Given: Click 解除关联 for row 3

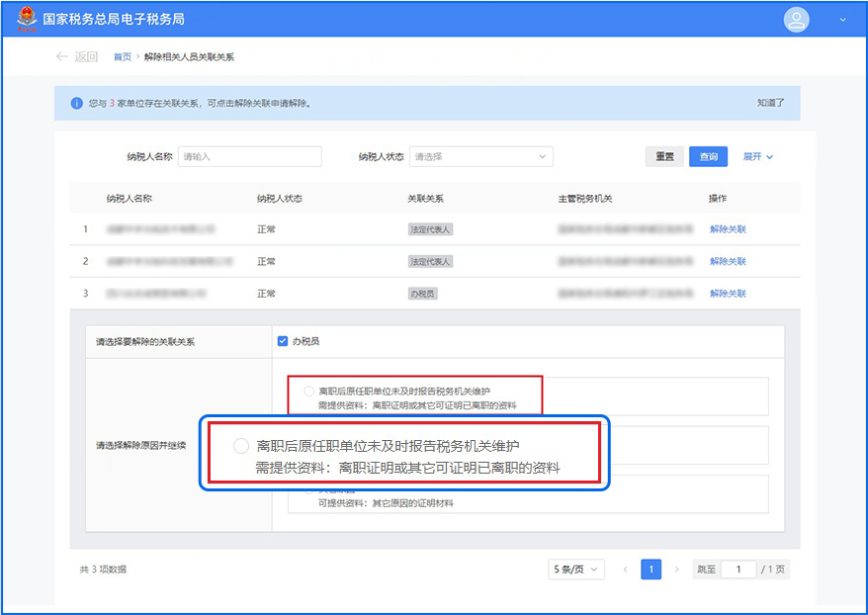Looking at the screenshot, I should (x=728, y=294).
